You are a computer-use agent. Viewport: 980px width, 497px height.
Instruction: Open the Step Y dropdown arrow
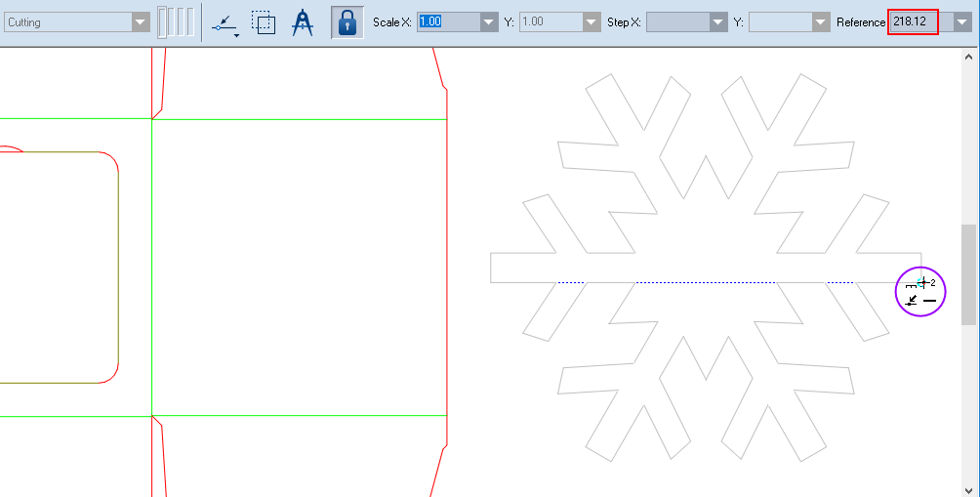point(821,21)
